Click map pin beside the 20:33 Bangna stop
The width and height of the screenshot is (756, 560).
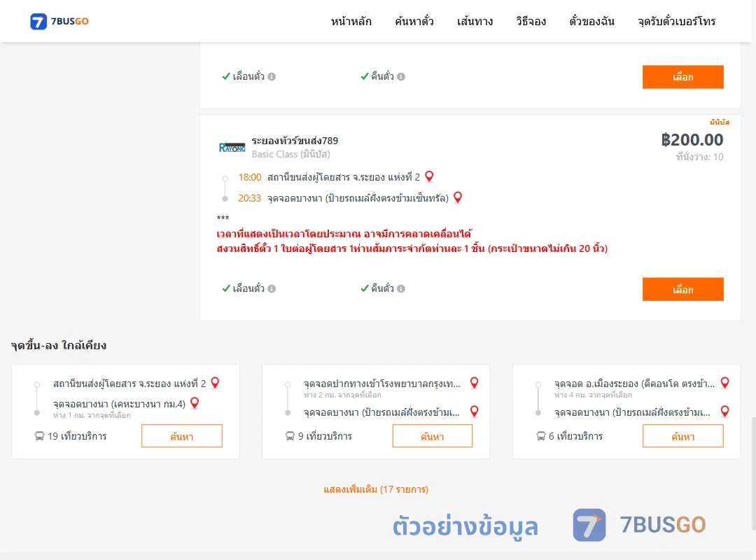click(458, 198)
